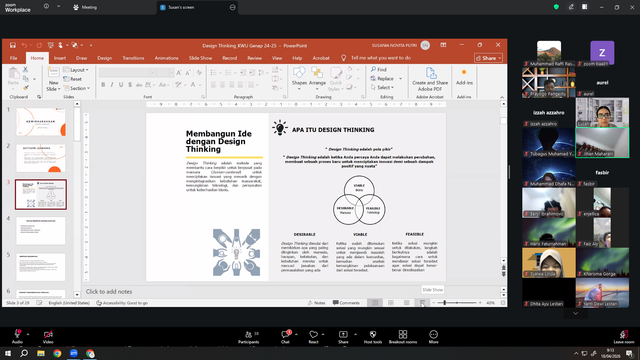Open Zoom Breakout rooms icon

[x=403, y=334]
